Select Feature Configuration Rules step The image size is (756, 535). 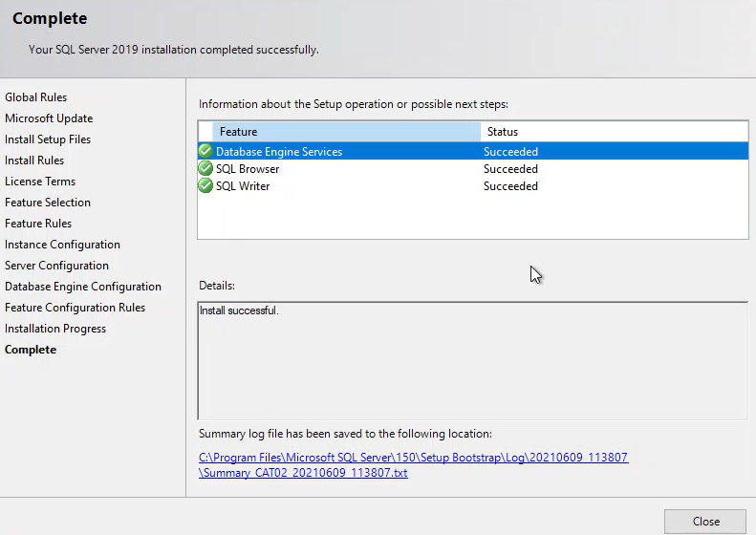point(75,308)
